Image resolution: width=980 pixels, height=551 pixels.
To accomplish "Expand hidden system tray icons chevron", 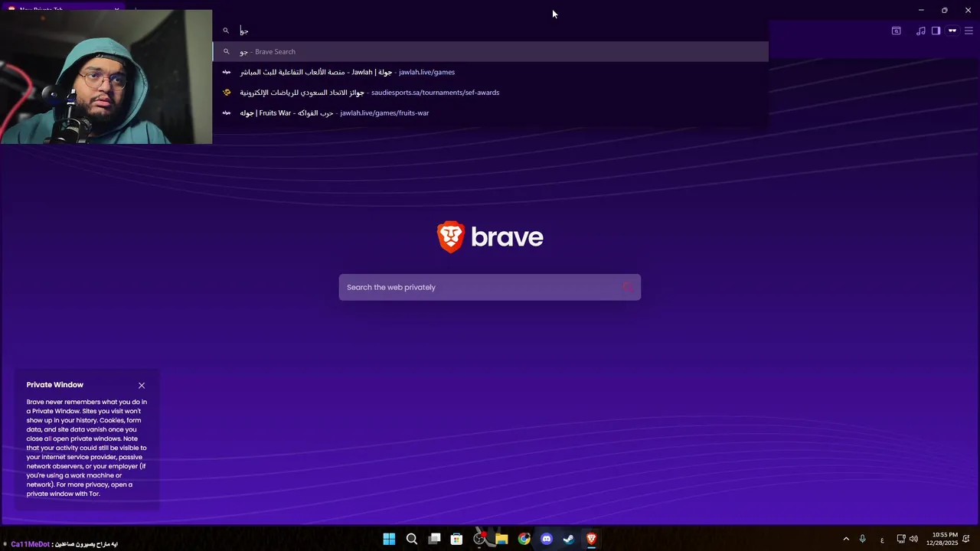I will pyautogui.click(x=846, y=539).
